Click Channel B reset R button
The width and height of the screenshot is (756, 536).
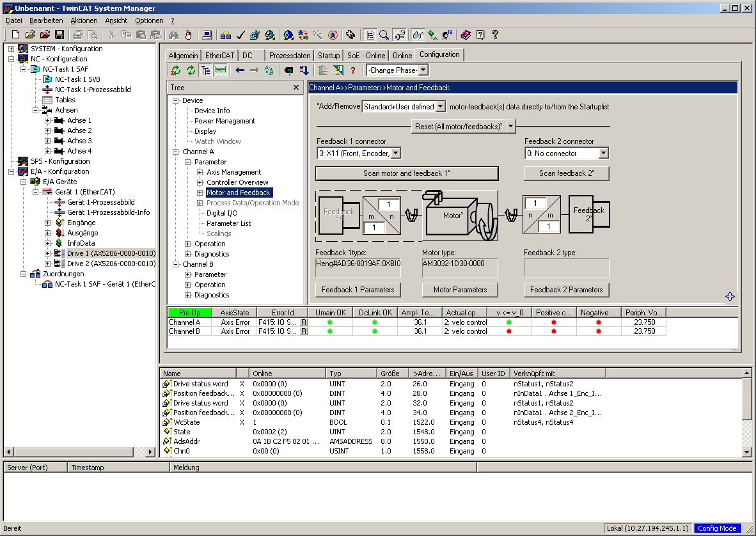[304, 331]
